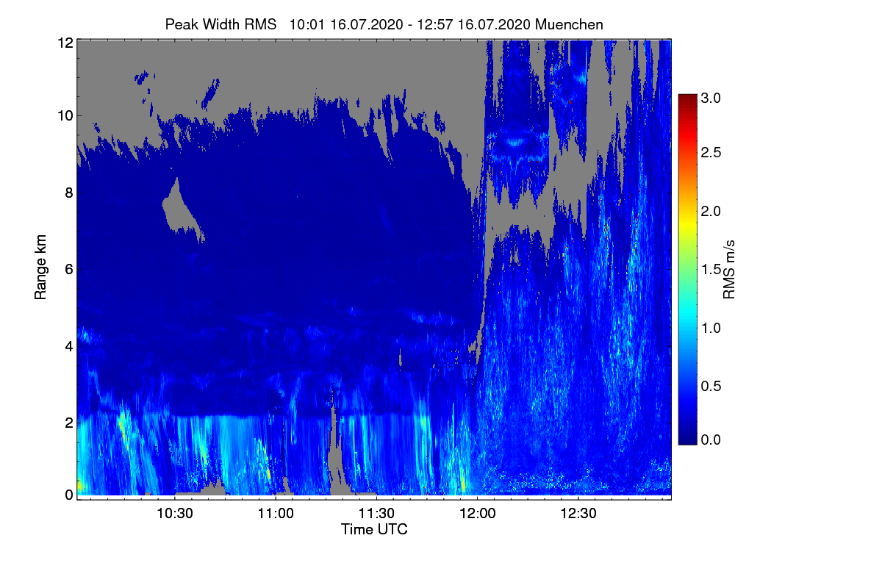The width and height of the screenshot is (882, 588).
Task: Click the 3.0 colorbar value label
Action: click(x=711, y=98)
